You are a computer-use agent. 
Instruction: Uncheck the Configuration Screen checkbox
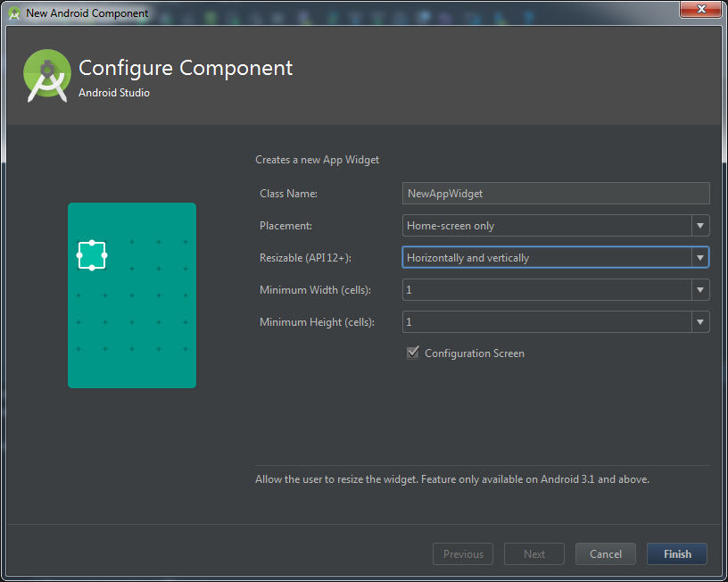coord(412,353)
